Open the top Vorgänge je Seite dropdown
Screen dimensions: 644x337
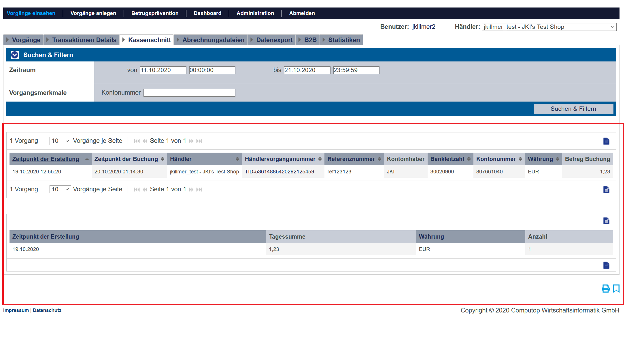point(60,141)
